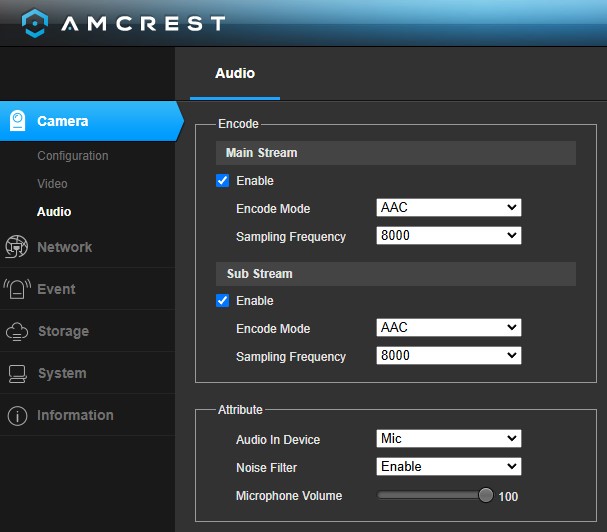Click the AMCREST brand wordmark

tap(143, 23)
